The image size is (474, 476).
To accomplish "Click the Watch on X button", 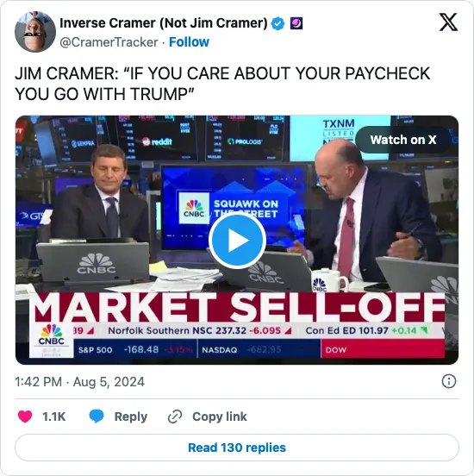I will 403,140.
